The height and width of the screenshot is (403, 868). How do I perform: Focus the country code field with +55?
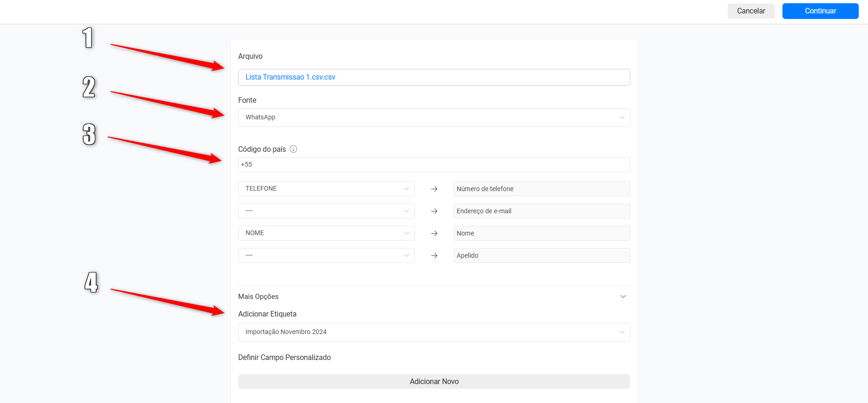(434, 165)
